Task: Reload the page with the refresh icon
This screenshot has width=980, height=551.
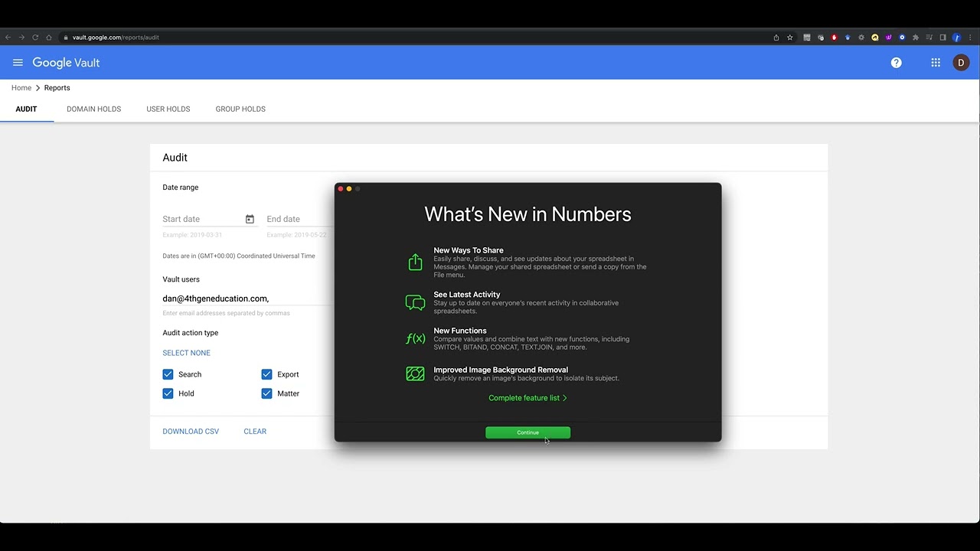Action: coord(35,37)
